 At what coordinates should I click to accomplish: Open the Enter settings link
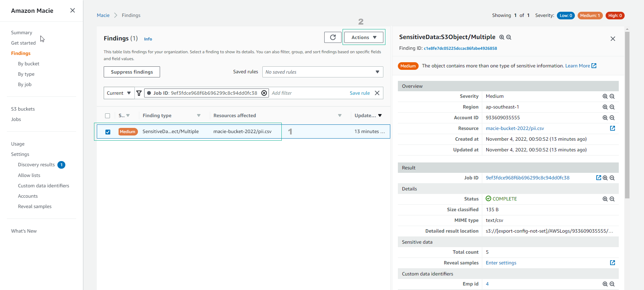pyautogui.click(x=501, y=263)
